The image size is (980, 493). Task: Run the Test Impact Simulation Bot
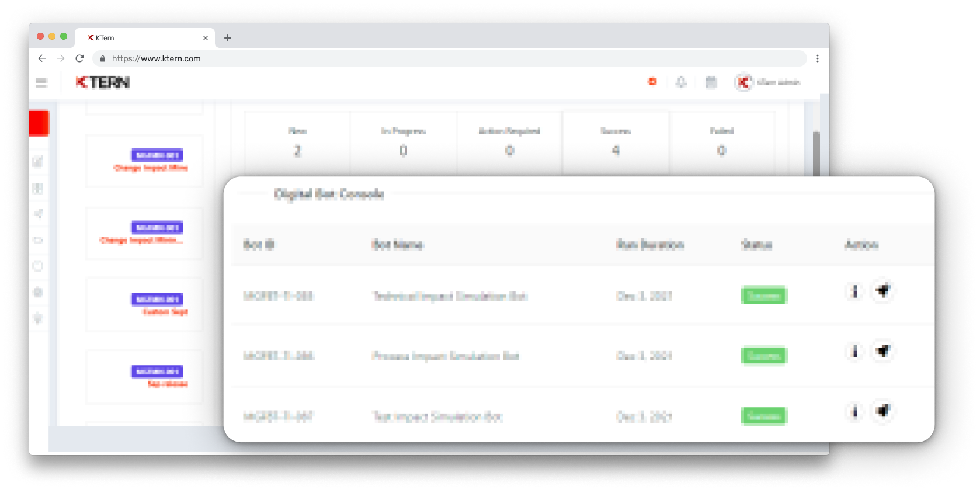(883, 411)
